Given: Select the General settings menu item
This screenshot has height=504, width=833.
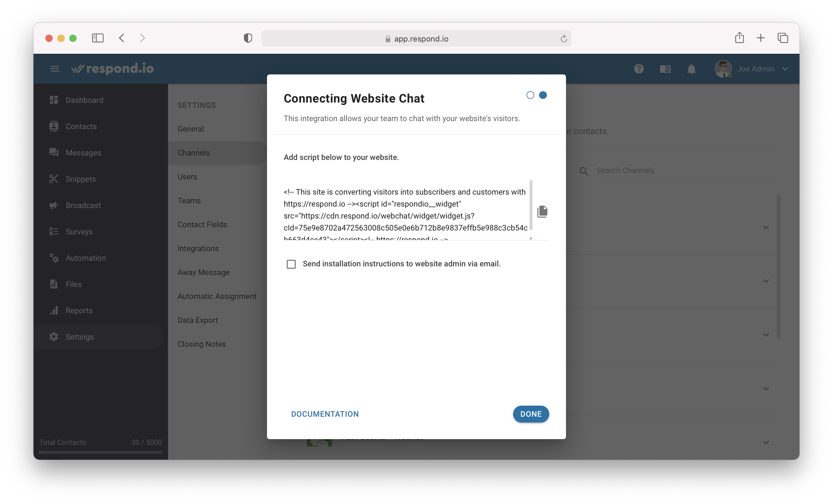Looking at the screenshot, I should click(190, 129).
